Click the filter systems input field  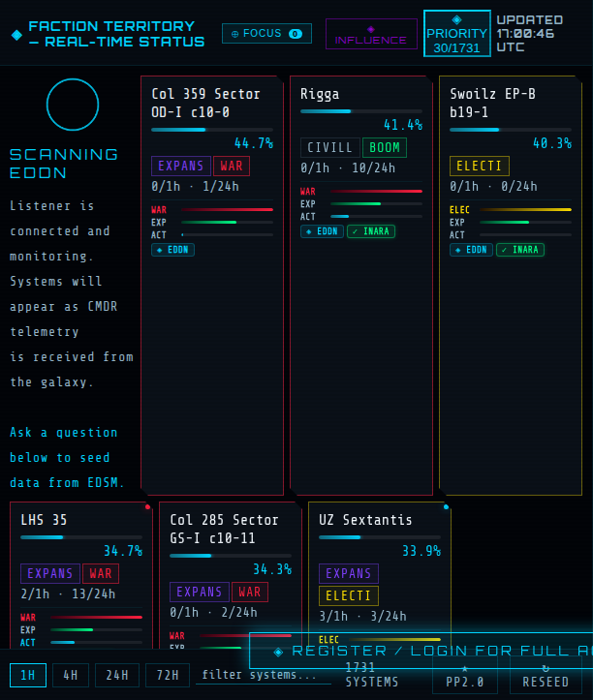click(264, 675)
